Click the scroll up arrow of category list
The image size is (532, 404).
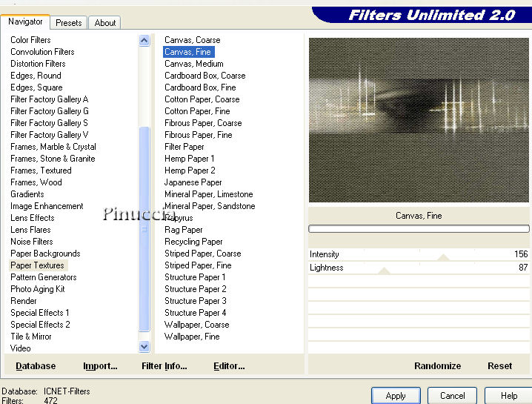pyautogui.click(x=144, y=40)
